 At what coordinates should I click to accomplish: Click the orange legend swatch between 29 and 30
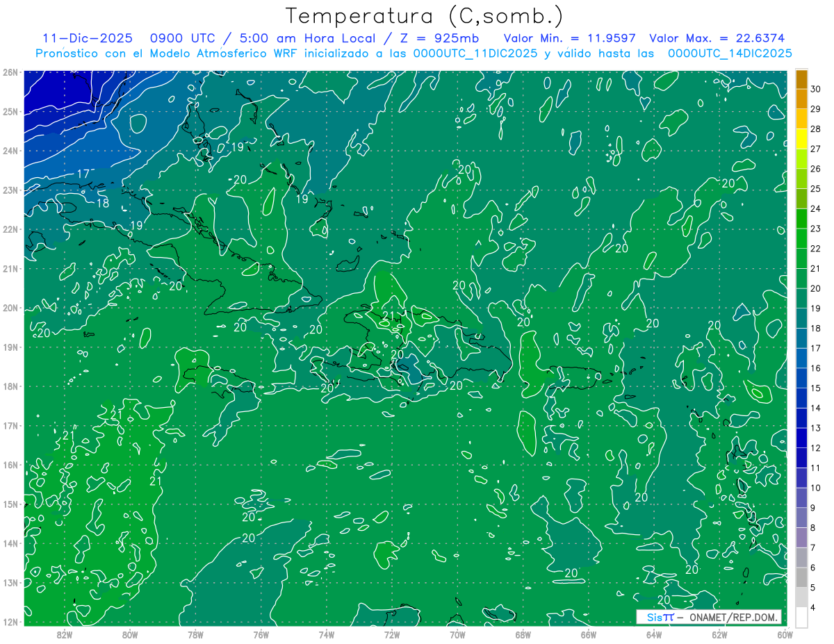coord(802,99)
